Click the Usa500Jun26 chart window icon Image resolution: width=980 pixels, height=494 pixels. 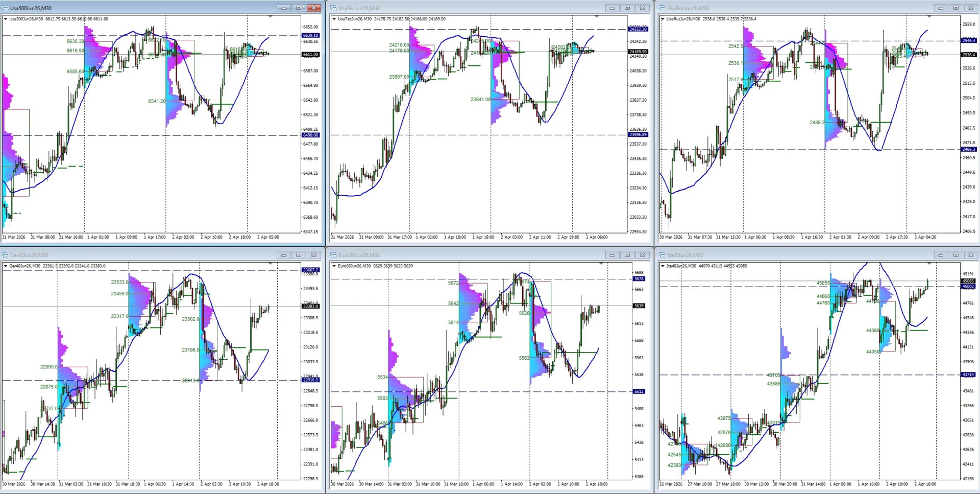(5, 8)
